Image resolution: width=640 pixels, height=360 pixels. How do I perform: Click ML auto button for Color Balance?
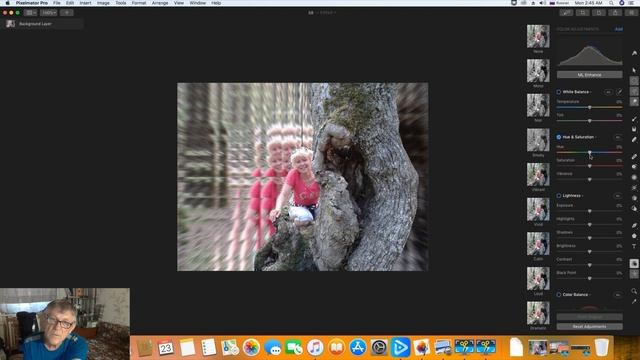point(618,295)
